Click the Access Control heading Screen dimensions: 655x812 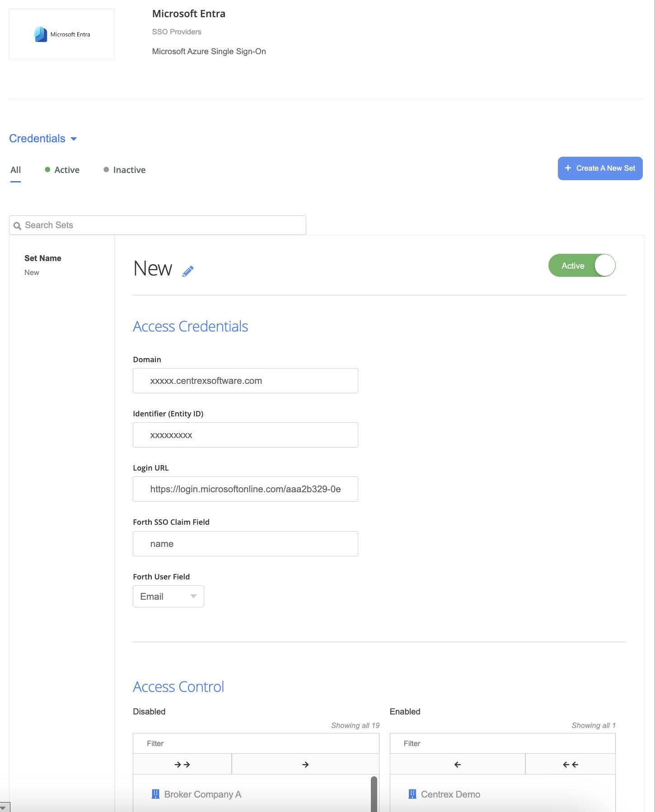[178, 686]
